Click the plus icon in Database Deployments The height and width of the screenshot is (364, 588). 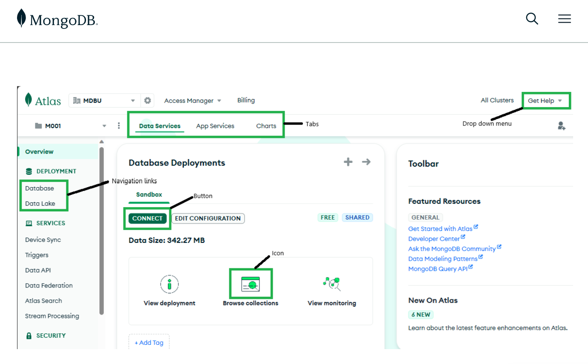(348, 162)
